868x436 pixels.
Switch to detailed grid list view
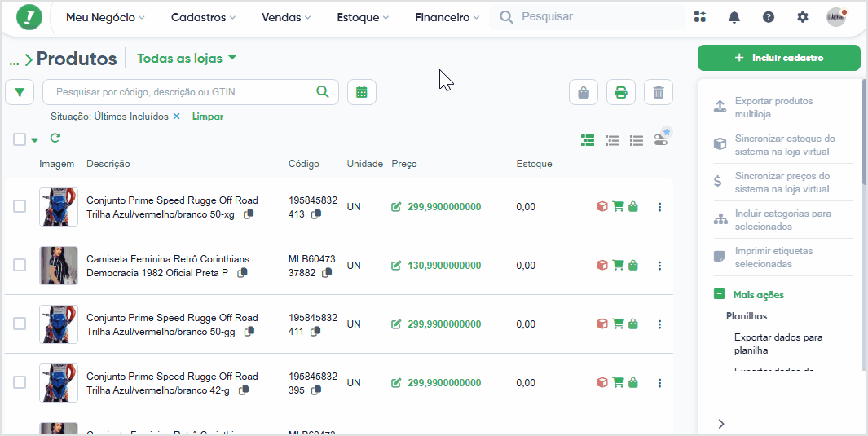point(588,140)
